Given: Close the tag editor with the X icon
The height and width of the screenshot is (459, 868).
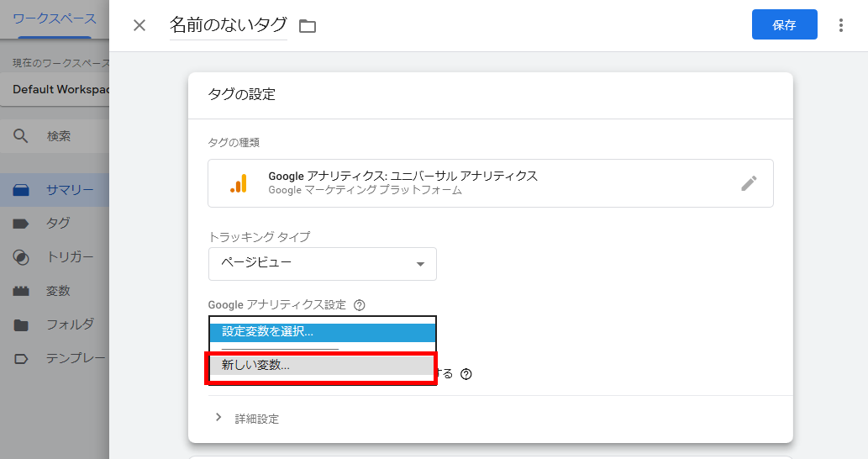Looking at the screenshot, I should point(139,25).
